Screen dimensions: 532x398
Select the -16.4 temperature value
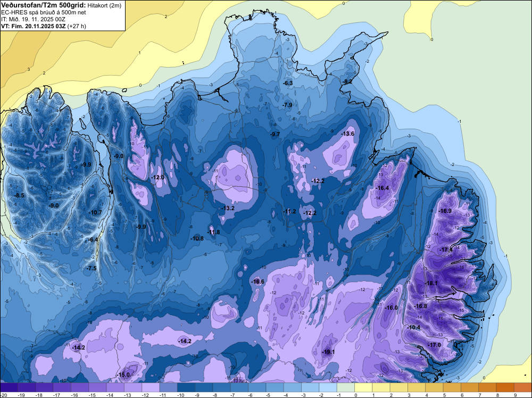383,188
